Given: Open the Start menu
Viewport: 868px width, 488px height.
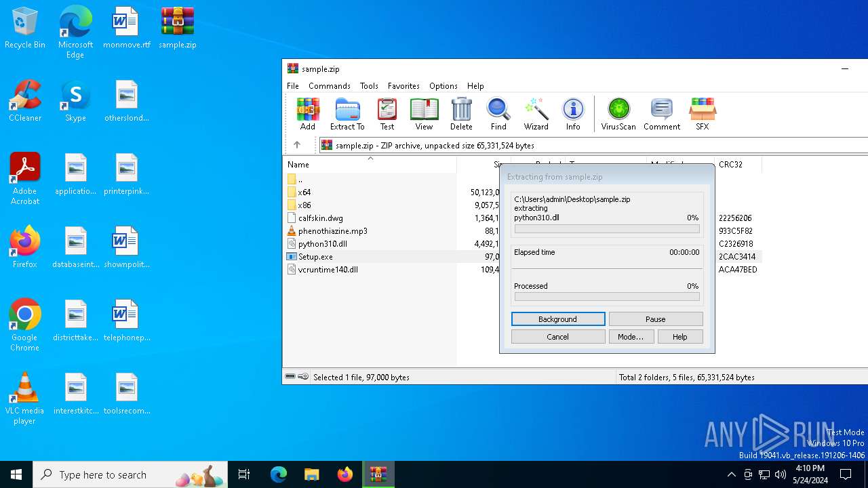Looking at the screenshot, I should 16,474.
